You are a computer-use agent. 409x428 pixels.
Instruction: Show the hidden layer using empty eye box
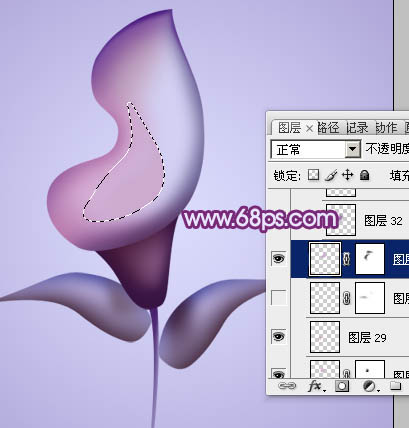279,298
